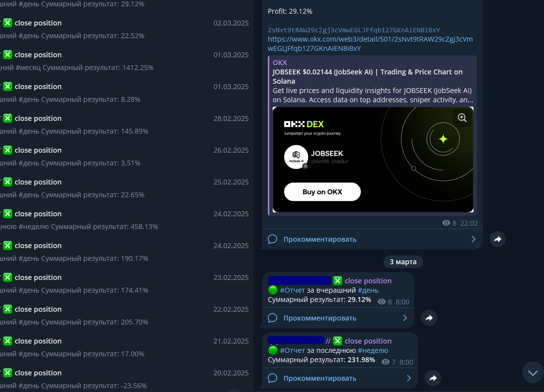Open search result dated 21.02.2025 with 17.00%

(127, 347)
